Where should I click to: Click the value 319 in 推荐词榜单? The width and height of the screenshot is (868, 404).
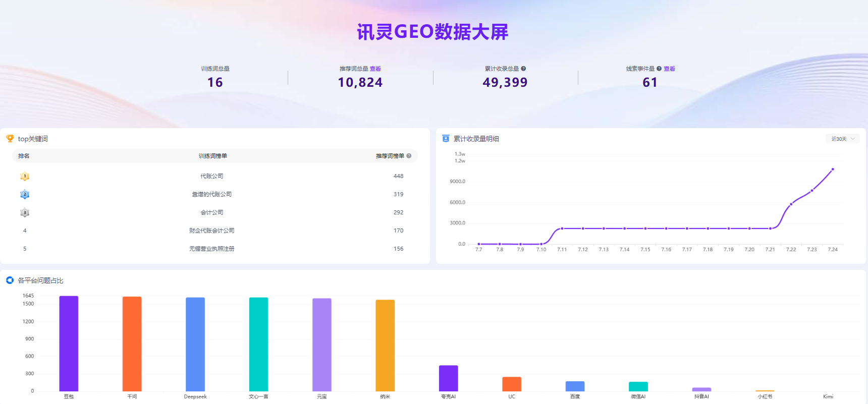pos(399,194)
